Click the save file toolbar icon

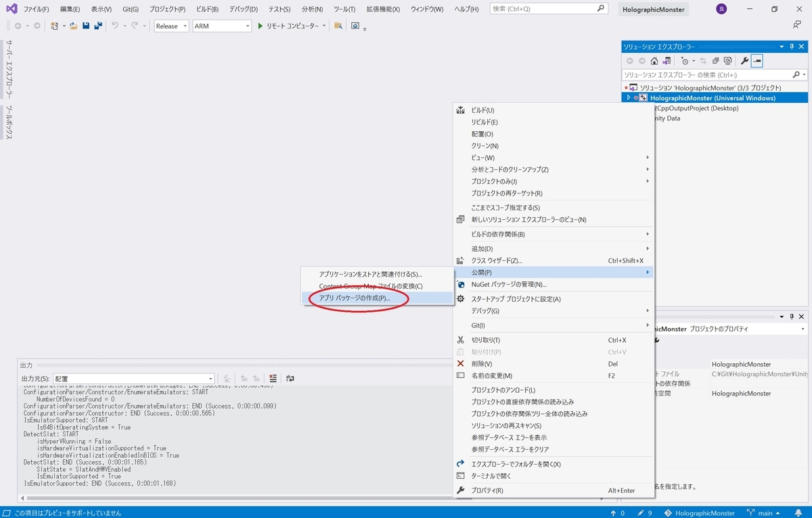[x=86, y=26]
